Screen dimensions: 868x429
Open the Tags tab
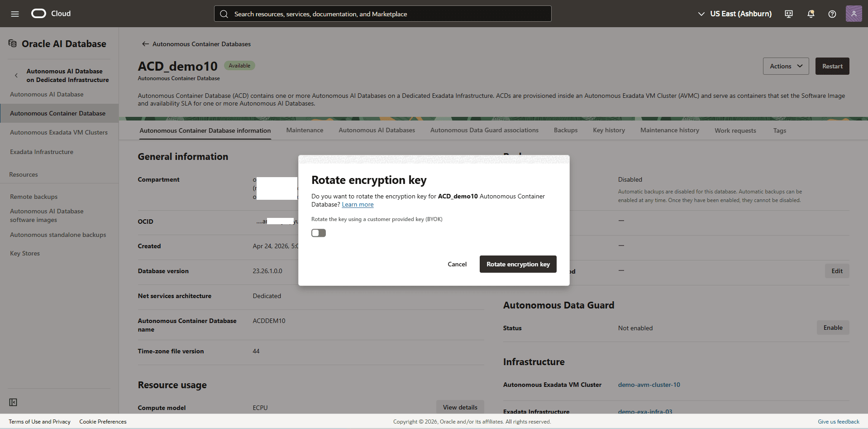click(x=779, y=130)
